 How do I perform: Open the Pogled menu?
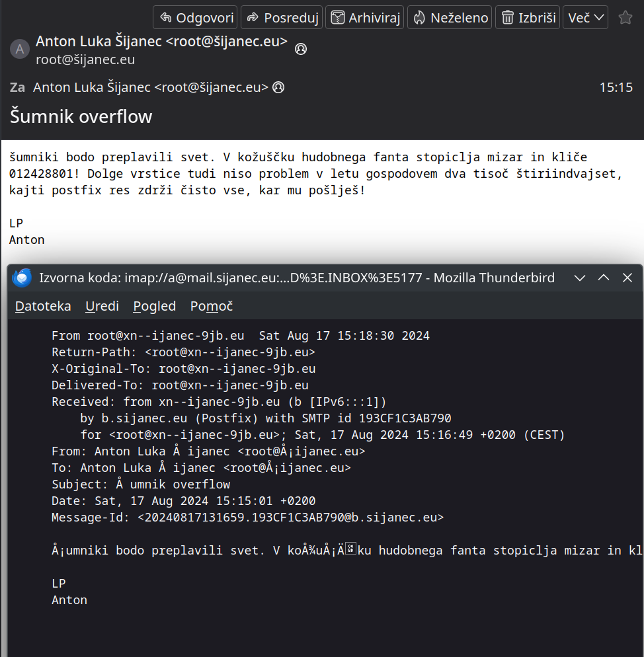[x=154, y=306]
